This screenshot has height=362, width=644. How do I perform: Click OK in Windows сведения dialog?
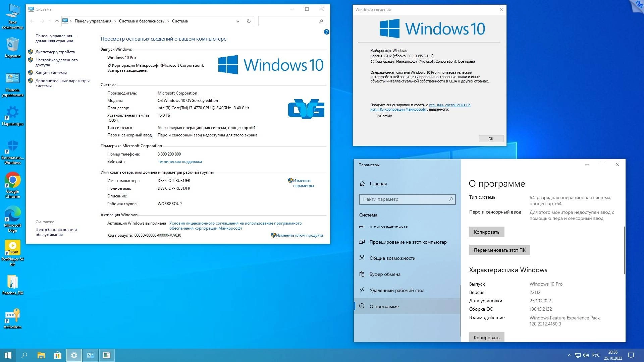coord(491,139)
